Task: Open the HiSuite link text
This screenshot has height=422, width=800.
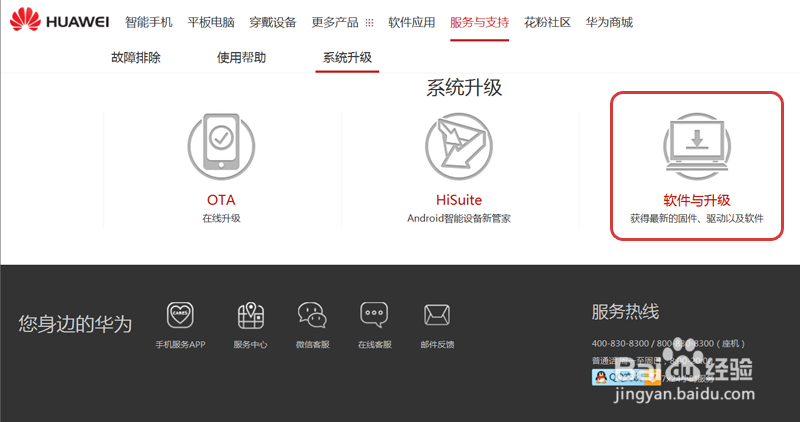Action: (x=459, y=200)
